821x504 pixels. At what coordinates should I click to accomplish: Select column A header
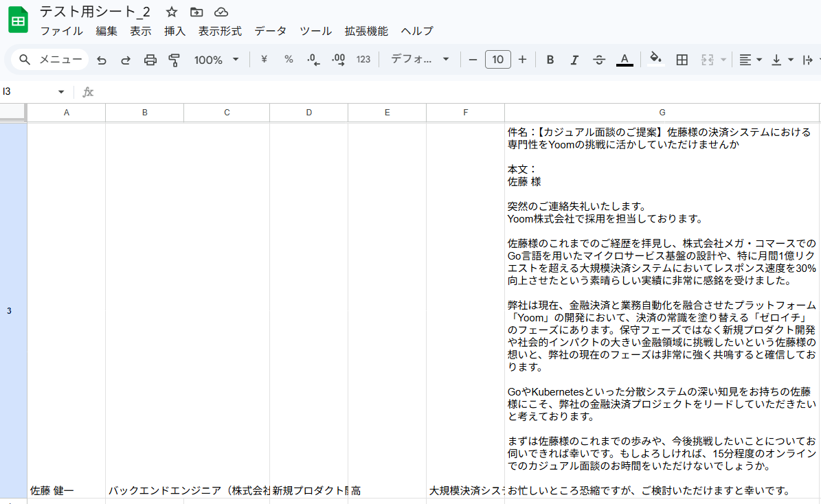pos(67,113)
